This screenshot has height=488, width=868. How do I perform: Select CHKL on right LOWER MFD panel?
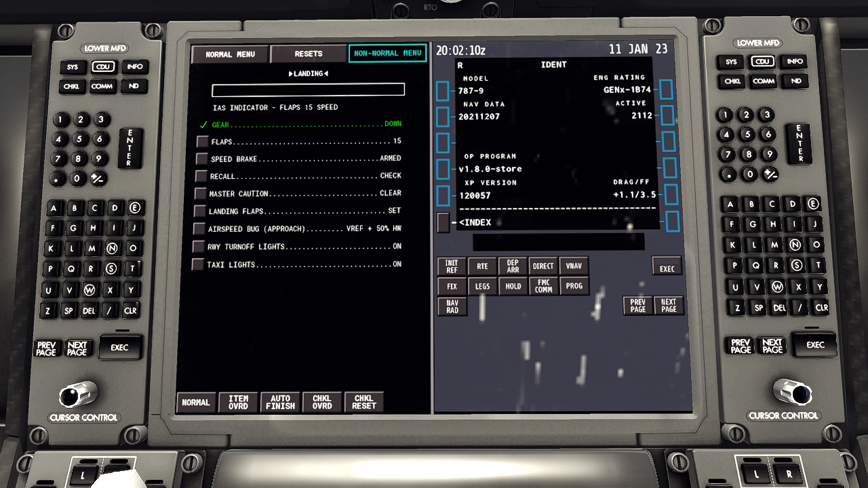point(732,81)
